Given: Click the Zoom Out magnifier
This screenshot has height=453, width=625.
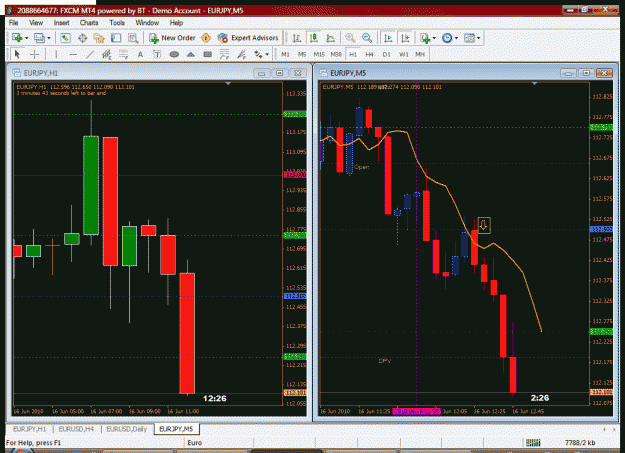Looking at the screenshot, I should 367,38.
